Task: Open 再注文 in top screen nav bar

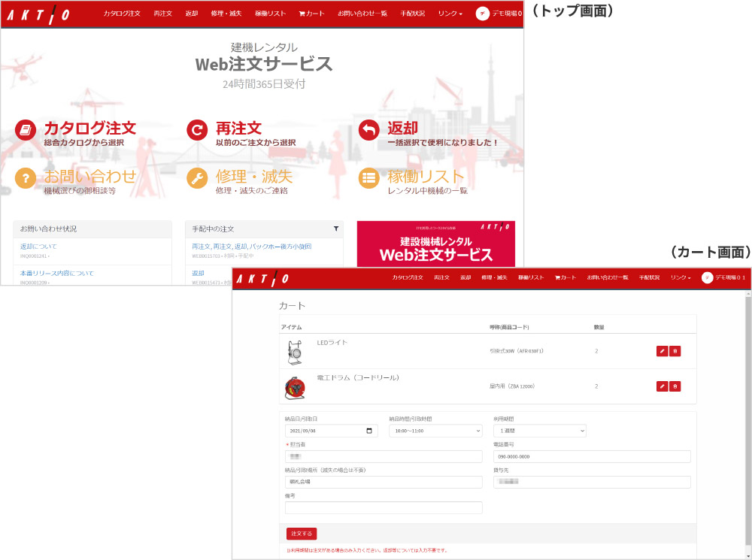Action: (x=162, y=14)
